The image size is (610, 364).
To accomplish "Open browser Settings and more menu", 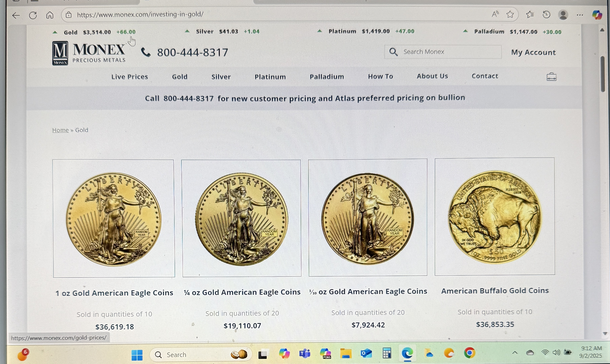I will pyautogui.click(x=580, y=15).
